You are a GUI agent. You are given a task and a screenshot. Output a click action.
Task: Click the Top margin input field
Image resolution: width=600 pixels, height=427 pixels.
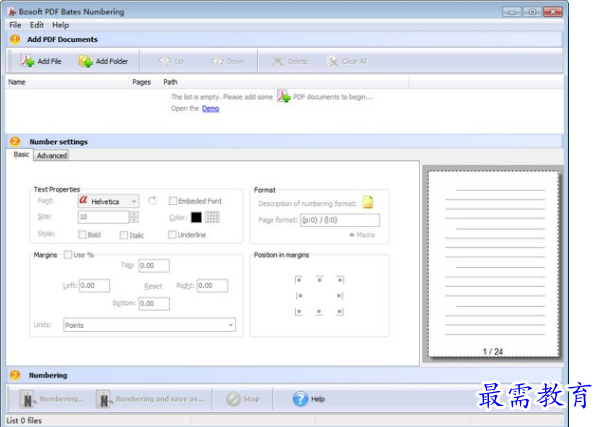coord(154,266)
